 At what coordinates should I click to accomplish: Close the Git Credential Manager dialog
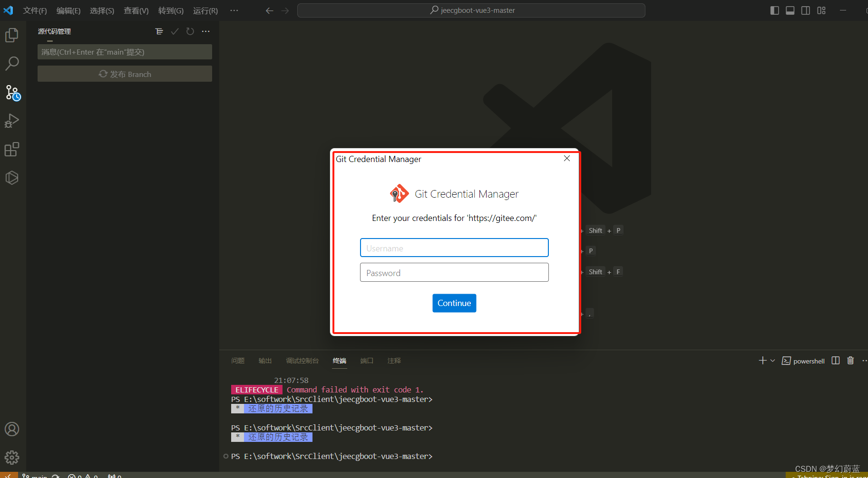[567, 158]
